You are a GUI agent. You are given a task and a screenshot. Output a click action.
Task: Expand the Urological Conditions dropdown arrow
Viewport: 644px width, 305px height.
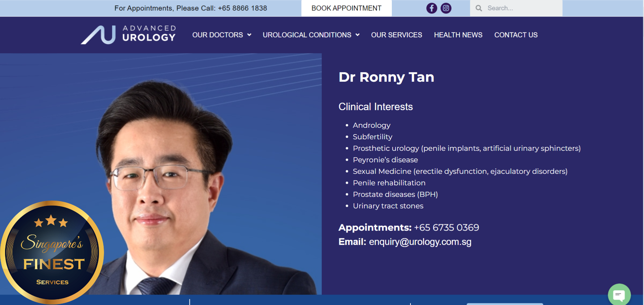tap(357, 35)
